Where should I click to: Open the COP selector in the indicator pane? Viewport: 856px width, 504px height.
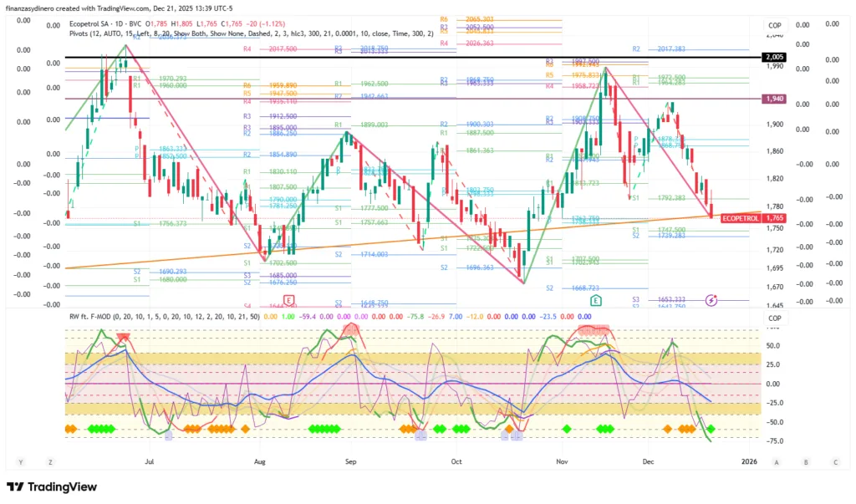click(x=774, y=318)
